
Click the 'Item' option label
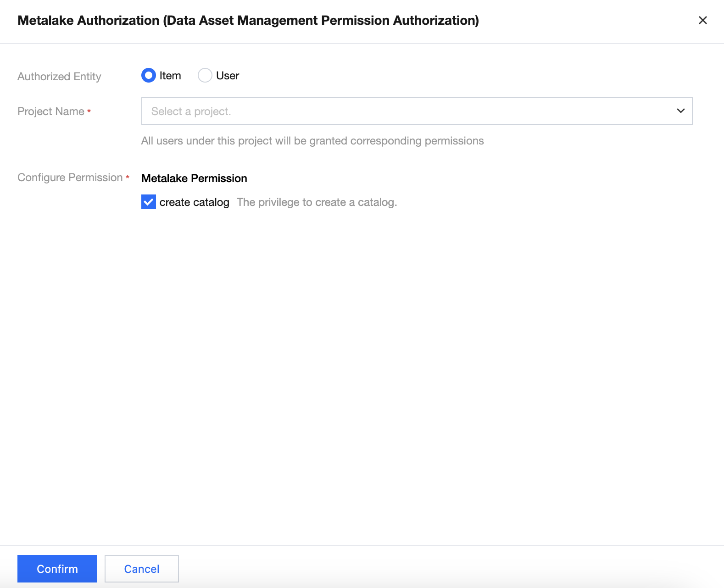click(170, 76)
